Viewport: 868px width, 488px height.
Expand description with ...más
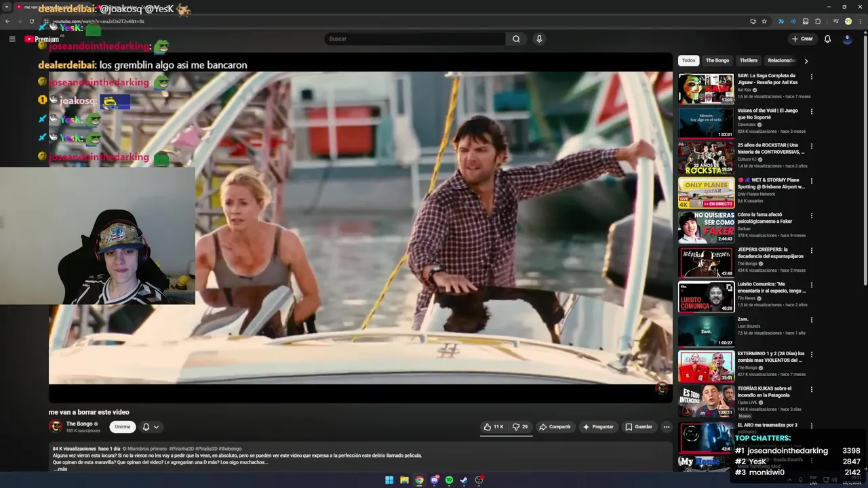click(60, 469)
